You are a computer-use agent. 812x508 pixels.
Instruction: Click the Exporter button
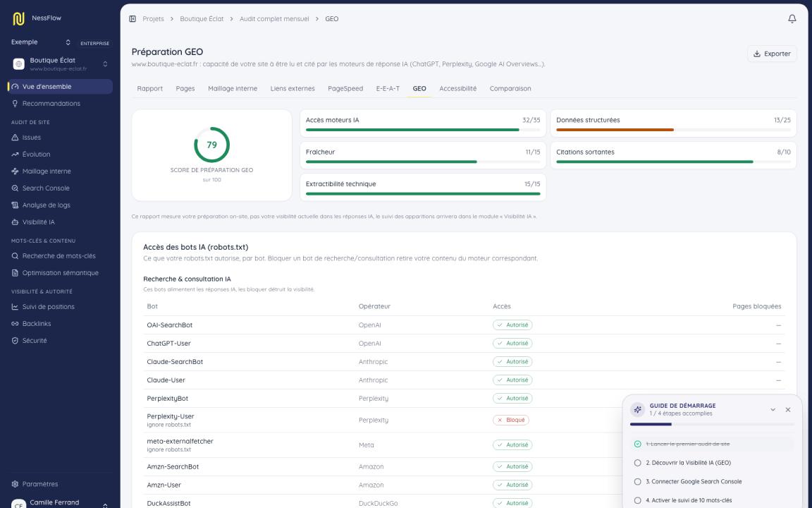(772, 54)
